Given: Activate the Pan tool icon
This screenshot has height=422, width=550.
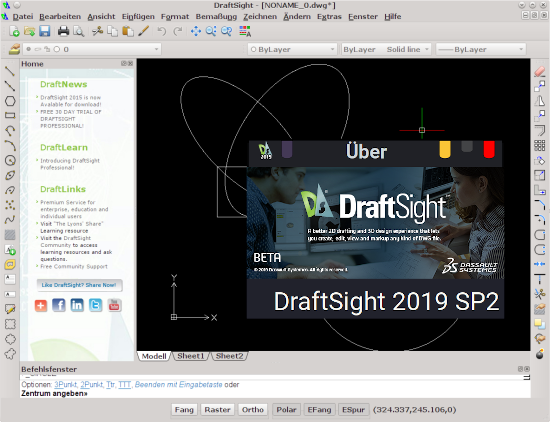Looking at the screenshot, I should pos(196,32).
